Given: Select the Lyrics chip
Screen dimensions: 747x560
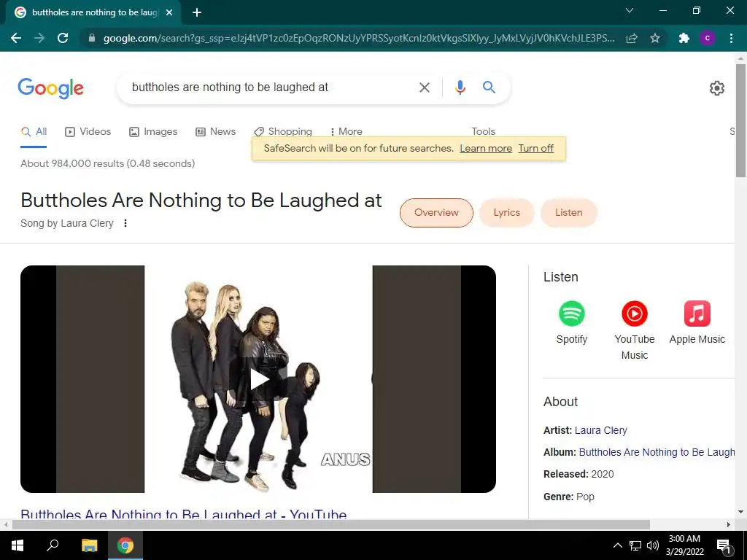Looking at the screenshot, I should pos(507,213).
